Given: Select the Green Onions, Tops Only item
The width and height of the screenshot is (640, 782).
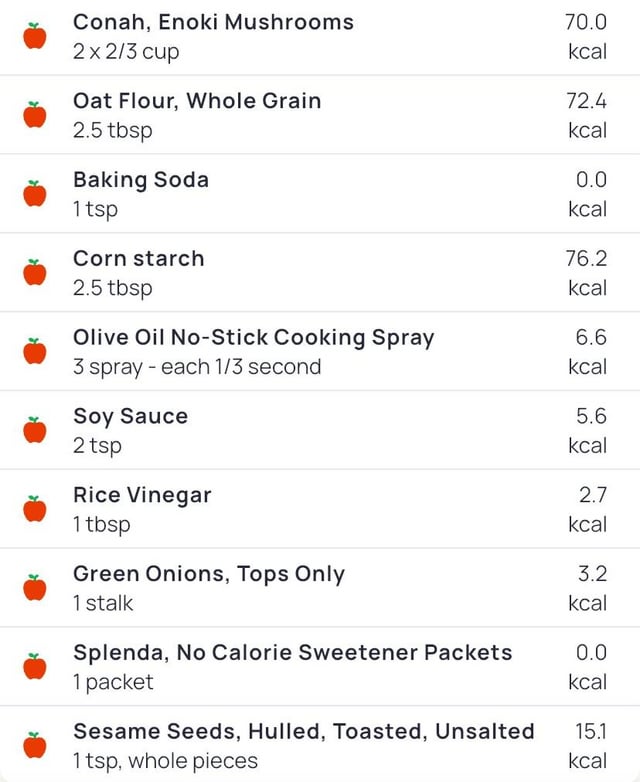Looking at the screenshot, I should tap(208, 574).
